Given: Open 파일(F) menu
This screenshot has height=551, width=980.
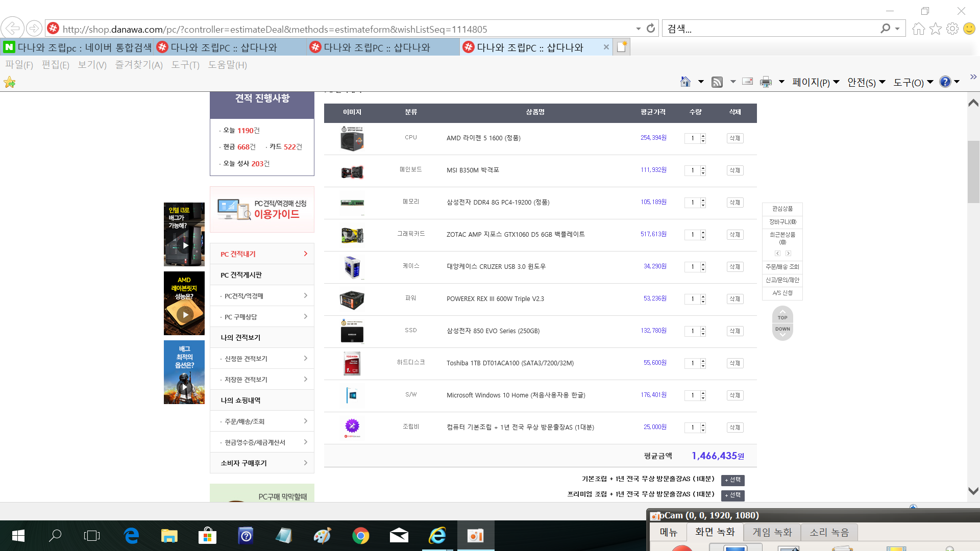Looking at the screenshot, I should pyautogui.click(x=19, y=65).
